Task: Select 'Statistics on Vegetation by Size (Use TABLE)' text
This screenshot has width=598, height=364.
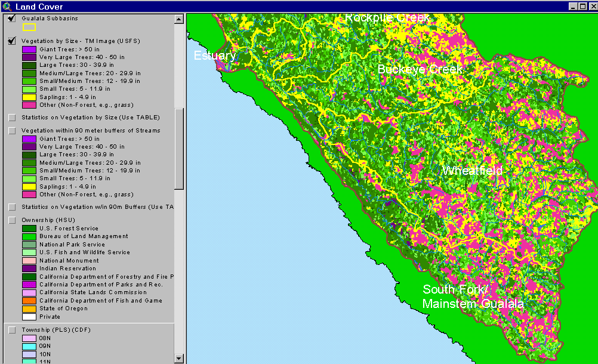Action: click(x=91, y=118)
